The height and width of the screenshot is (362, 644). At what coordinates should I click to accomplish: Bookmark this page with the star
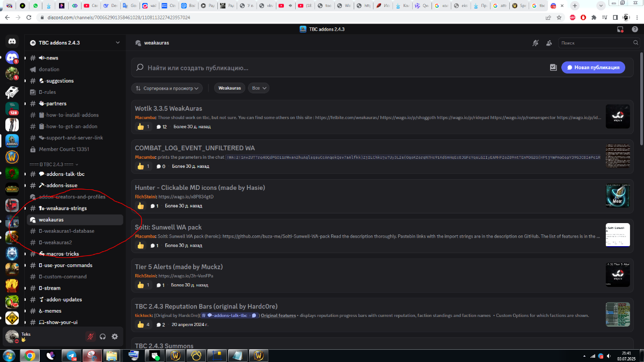point(559,17)
